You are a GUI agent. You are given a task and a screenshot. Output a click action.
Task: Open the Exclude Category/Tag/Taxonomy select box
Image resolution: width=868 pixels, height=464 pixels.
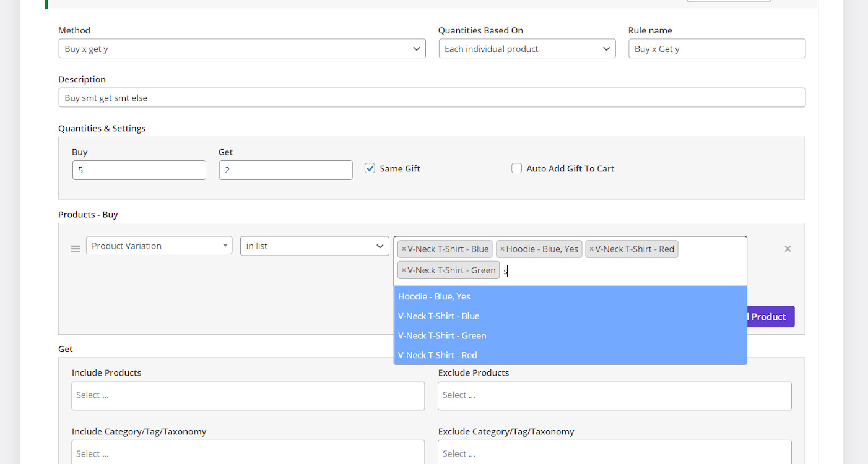pos(615,452)
